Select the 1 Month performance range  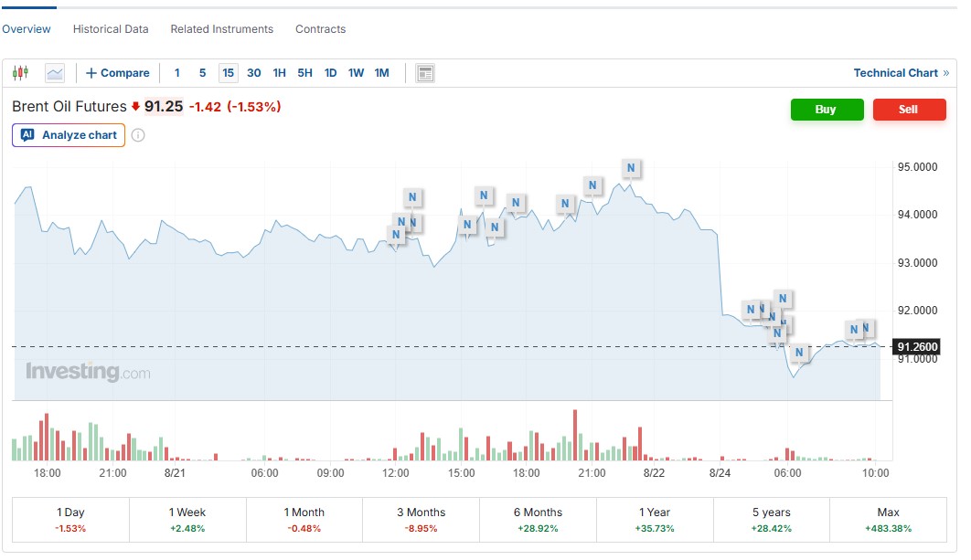pos(304,520)
